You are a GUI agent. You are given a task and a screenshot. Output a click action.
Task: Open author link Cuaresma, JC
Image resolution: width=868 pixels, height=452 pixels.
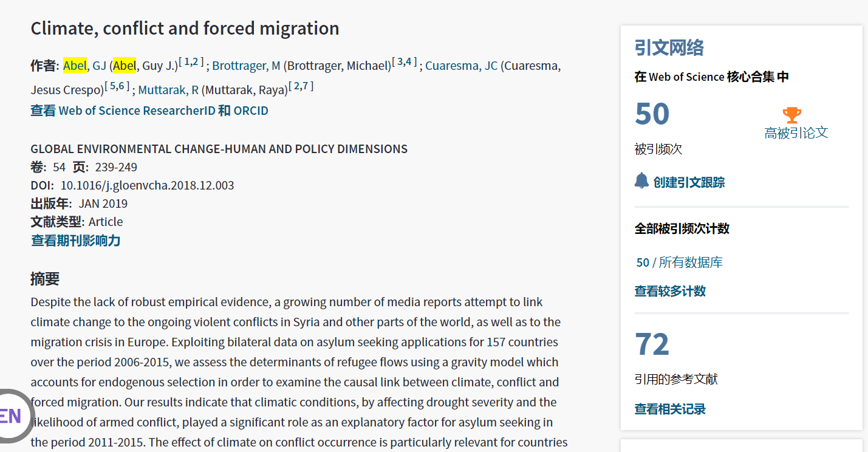tap(461, 66)
